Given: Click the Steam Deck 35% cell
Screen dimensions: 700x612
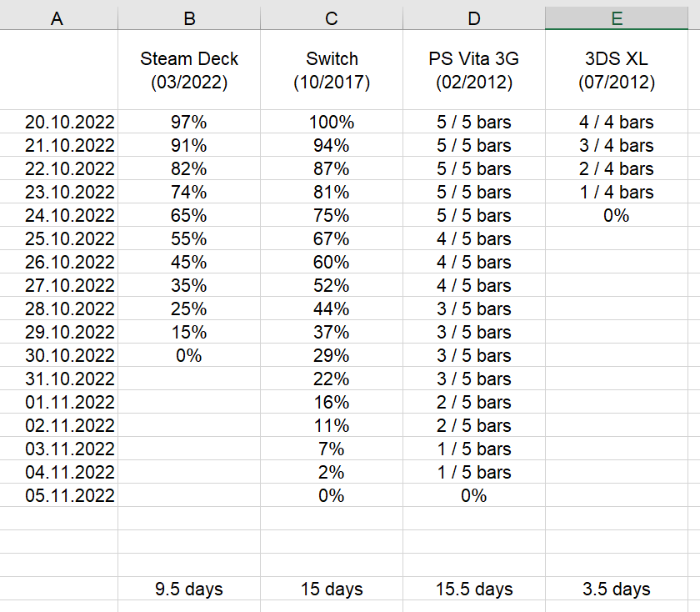Looking at the screenshot, I should click(189, 285).
